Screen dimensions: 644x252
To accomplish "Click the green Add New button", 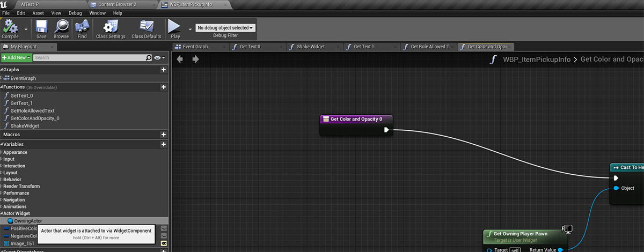I will (16, 57).
